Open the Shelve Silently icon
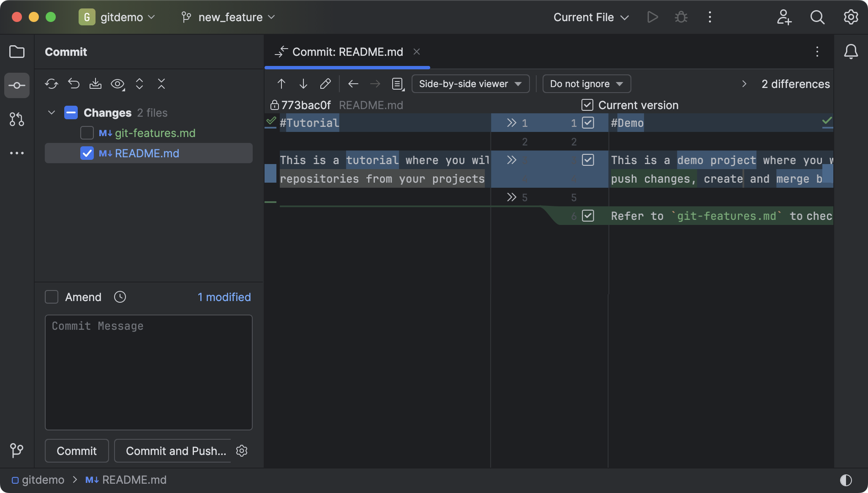Image resolution: width=868 pixels, height=493 pixels. point(96,84)
